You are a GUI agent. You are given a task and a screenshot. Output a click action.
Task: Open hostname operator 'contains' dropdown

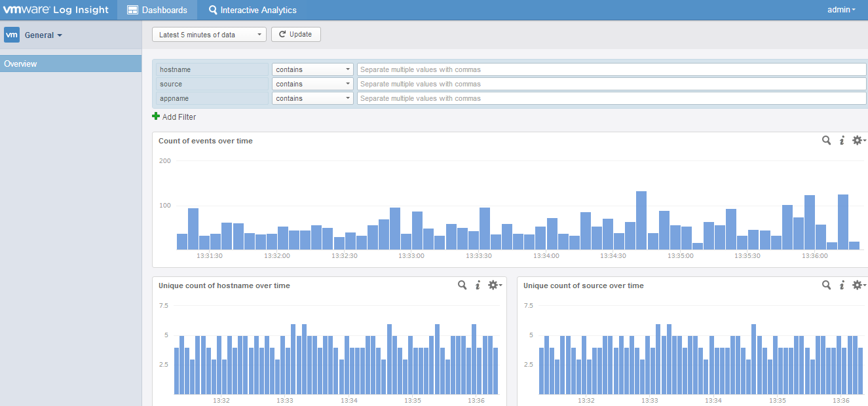[312, 69]
